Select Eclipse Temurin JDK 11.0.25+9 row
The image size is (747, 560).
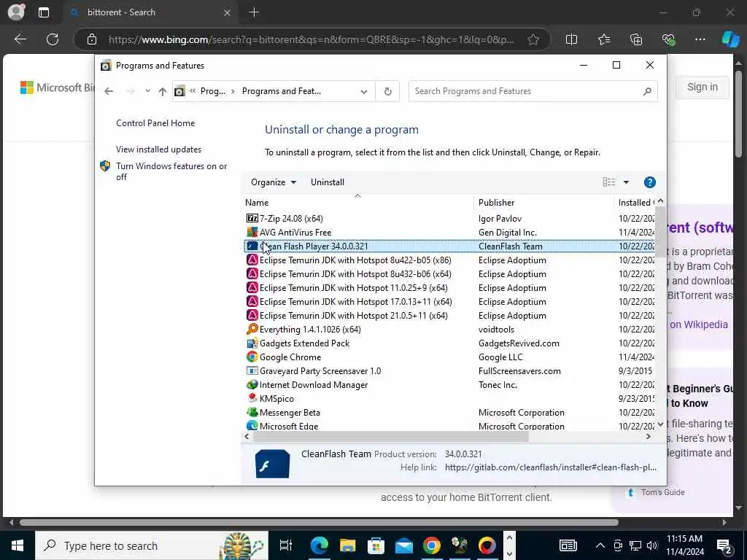449,287
